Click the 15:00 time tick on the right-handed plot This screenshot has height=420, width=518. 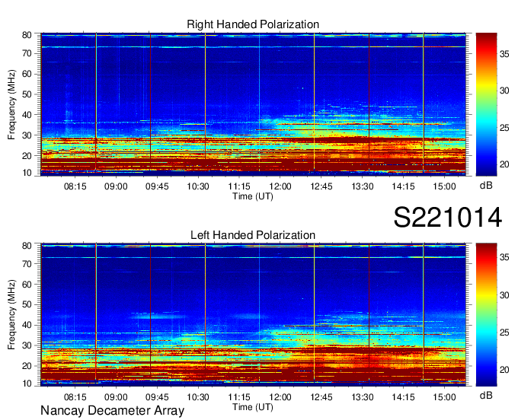pos(444,186)
